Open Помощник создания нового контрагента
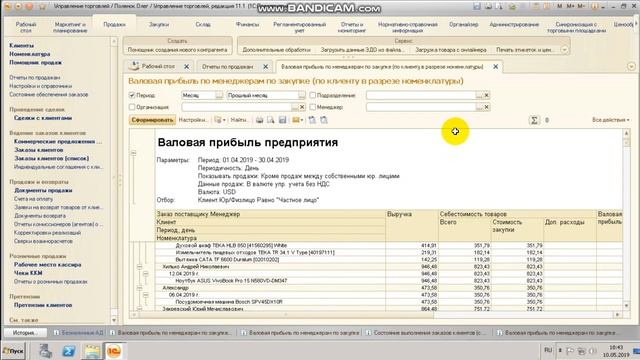This screenshot has width=640, height=360. coord(177,50)
